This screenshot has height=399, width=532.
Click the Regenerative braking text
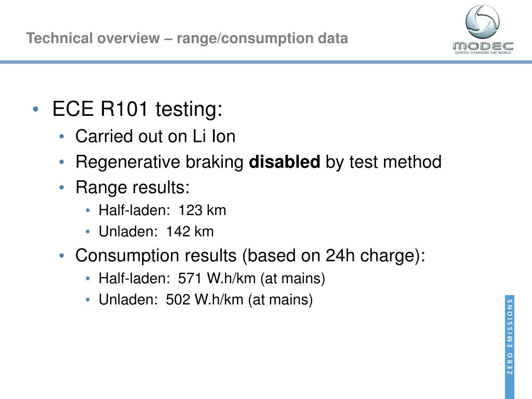[159, 162]
